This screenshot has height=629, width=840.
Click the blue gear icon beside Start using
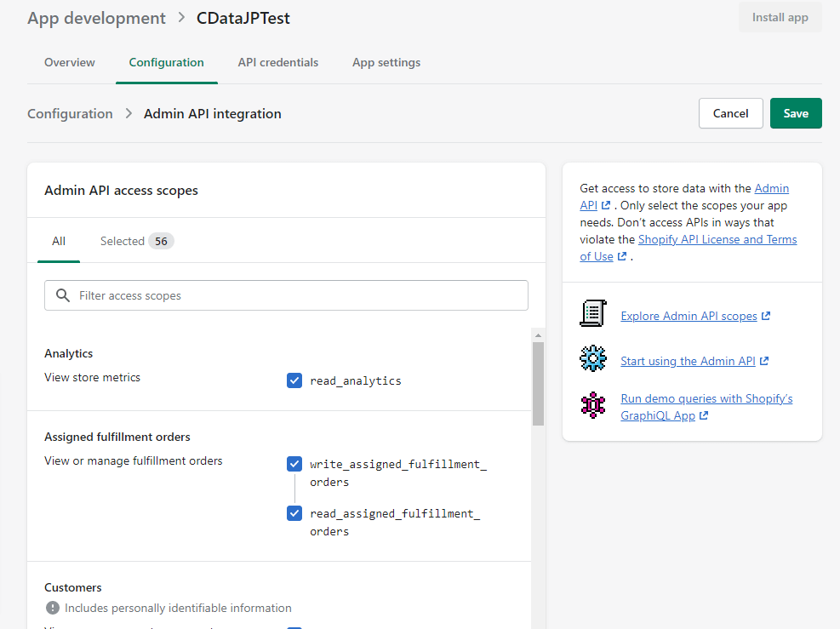593,358
